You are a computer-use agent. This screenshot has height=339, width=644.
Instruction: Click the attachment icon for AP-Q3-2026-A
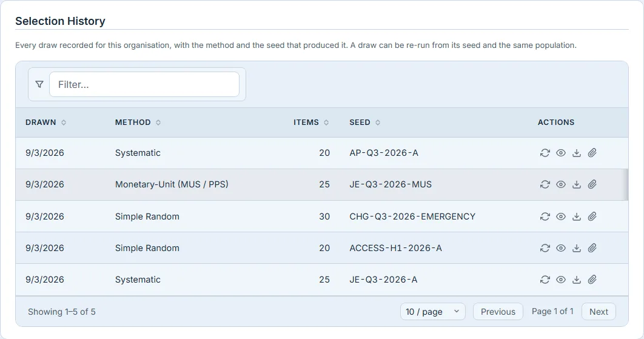coord(592,153)
